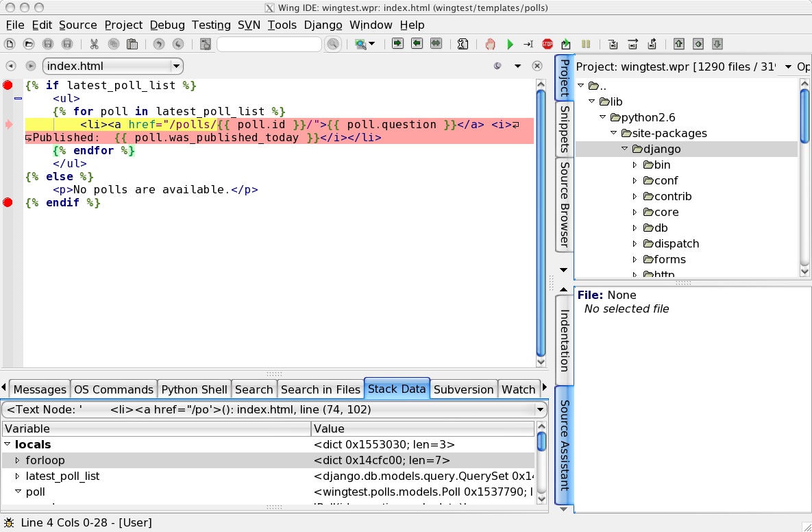Click the Cut scissors toolbar icon

(94, 44)
